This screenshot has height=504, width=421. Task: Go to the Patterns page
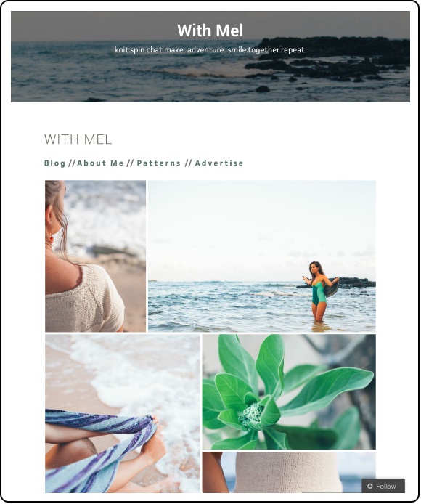159,163
